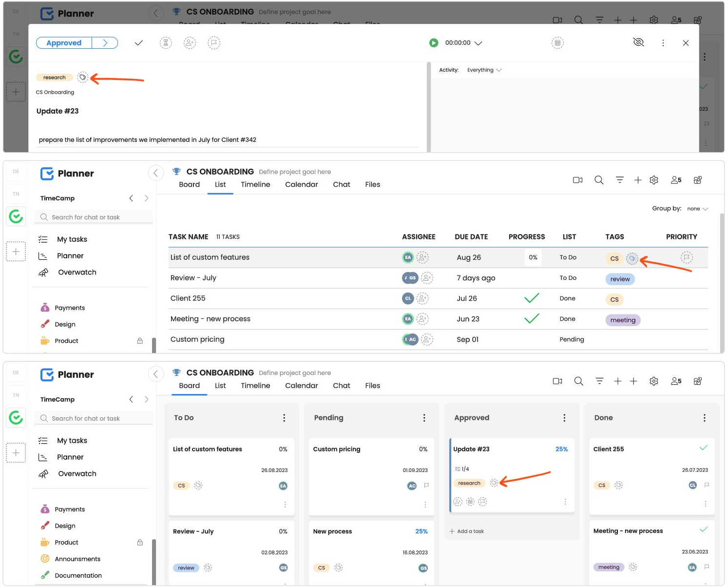The height and width of the screenshot is (588, 728).
Task: Add a tag to List of custom features row
Action: pos(632,258)
